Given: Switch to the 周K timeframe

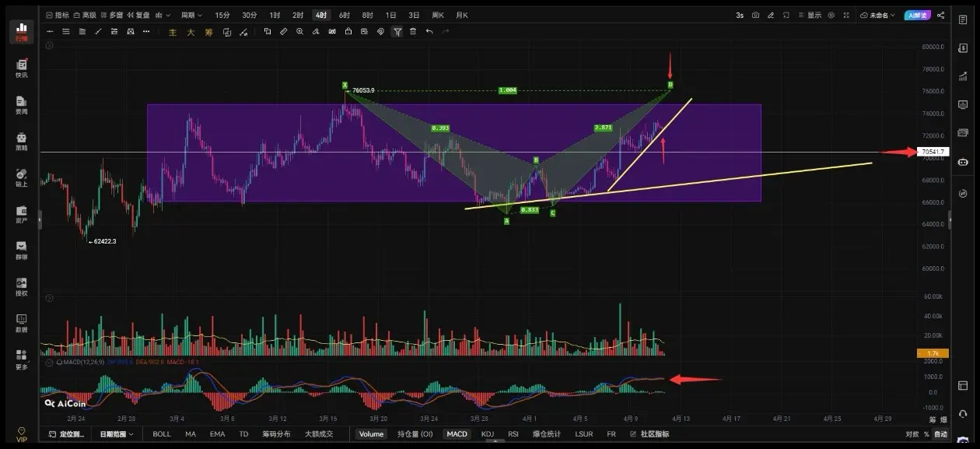Looking at the screenshot, I should point(438,15).
